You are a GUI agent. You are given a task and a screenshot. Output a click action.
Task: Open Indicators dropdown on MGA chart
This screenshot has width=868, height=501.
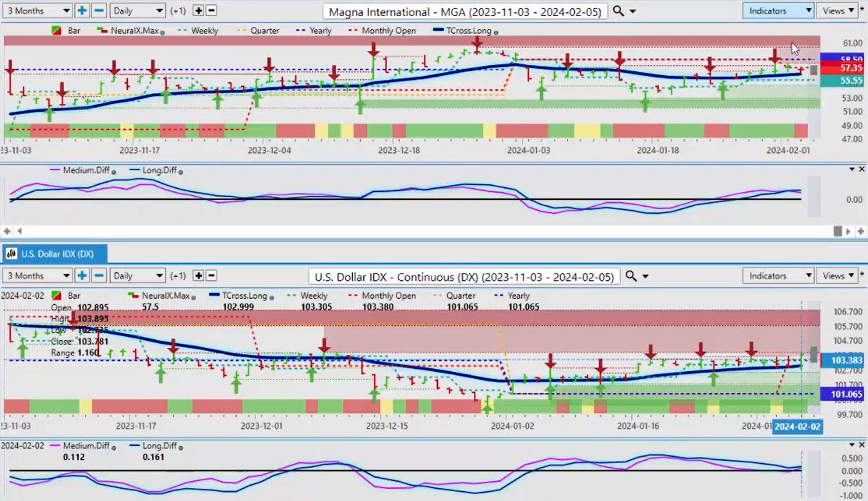coord(778,10)
